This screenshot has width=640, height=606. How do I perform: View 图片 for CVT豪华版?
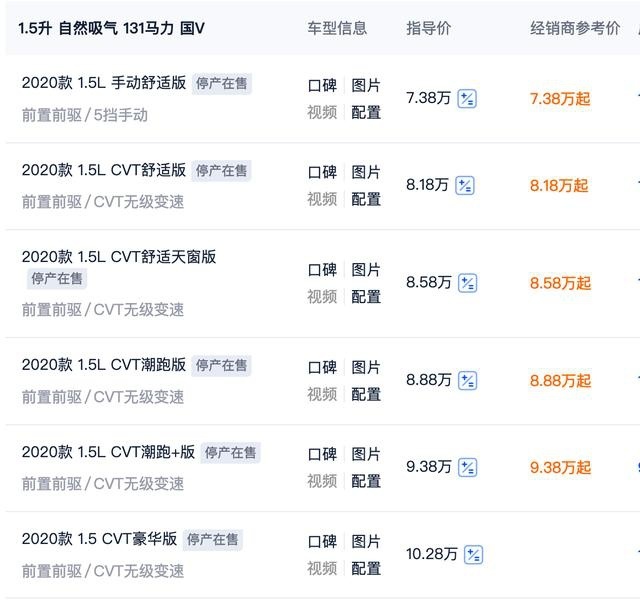tap(366, 542)
